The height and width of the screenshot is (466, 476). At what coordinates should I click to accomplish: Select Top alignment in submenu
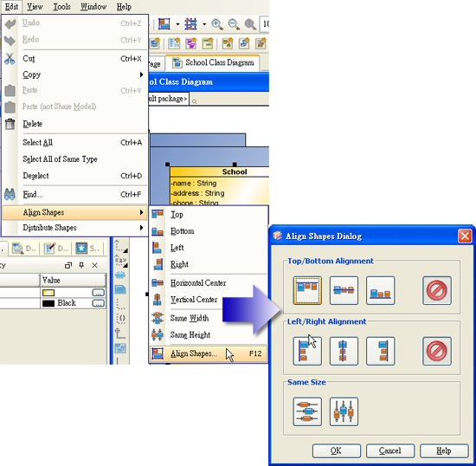pos(209,215)
